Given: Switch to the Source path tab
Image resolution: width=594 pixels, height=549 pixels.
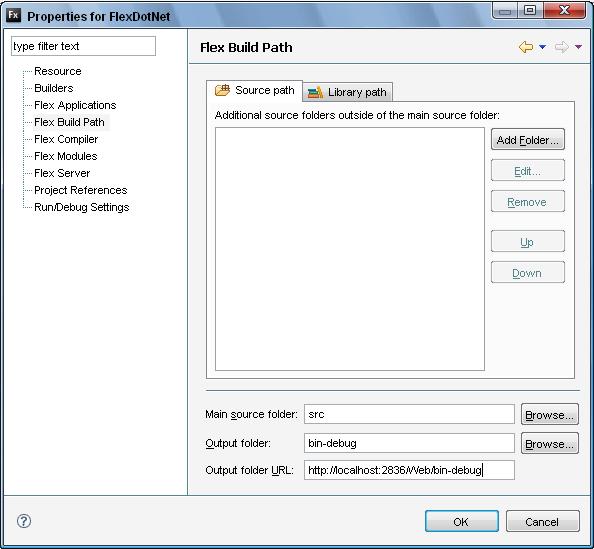Looking at the screenshot, I should click(255, 91).
